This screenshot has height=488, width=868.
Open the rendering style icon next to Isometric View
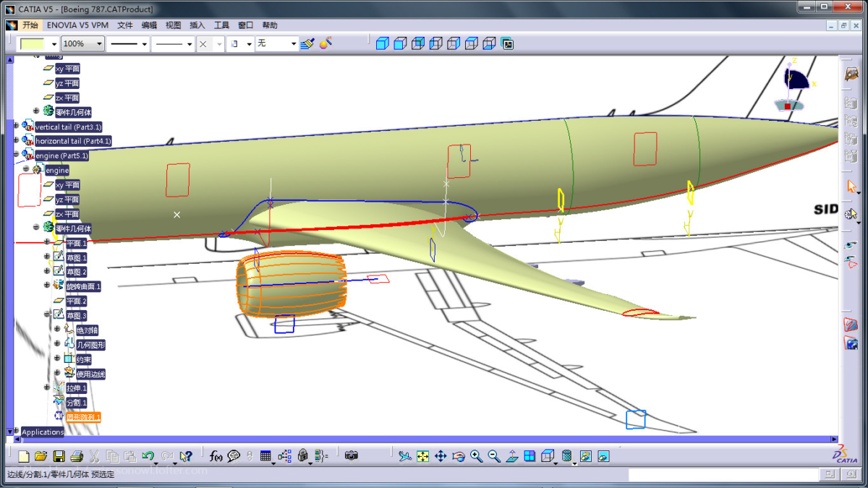(x=567, y=456)
